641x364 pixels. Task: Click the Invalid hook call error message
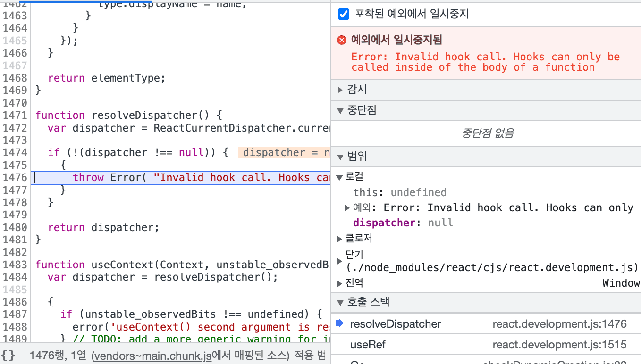[485, 62]
